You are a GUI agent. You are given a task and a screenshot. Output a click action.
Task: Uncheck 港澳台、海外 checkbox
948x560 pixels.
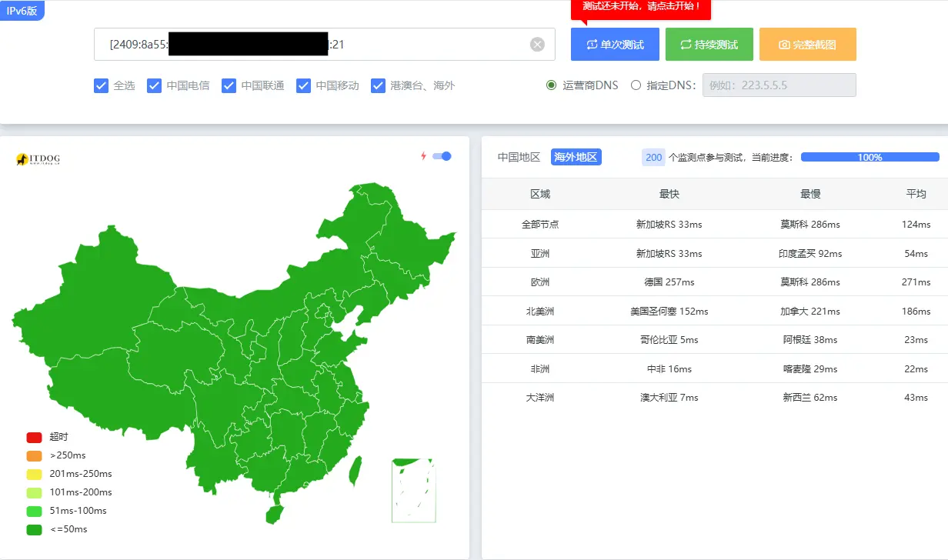click(x=378, y=85)
